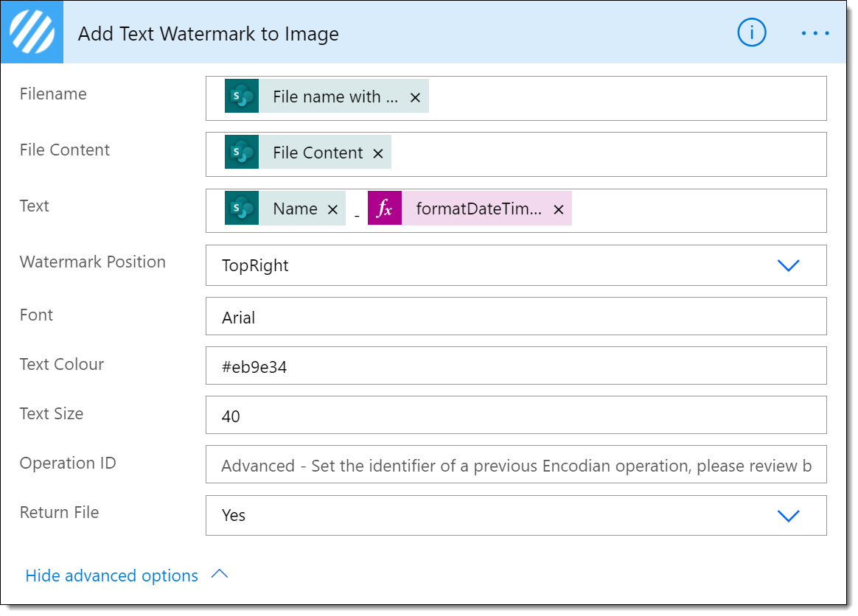Click the Operation ID input field
The height and width of the screenshot is (616, 858).
pyautogui.click(x=516, y=466)
